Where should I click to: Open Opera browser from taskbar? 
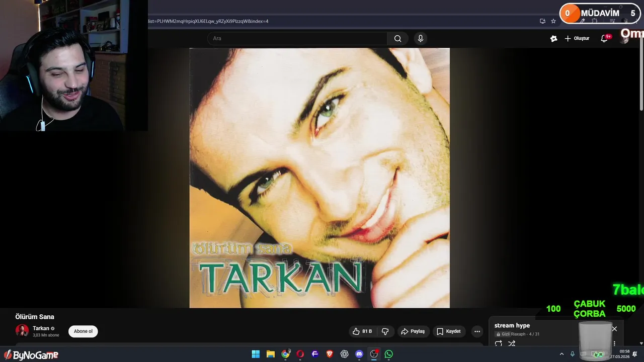point(300,354)
